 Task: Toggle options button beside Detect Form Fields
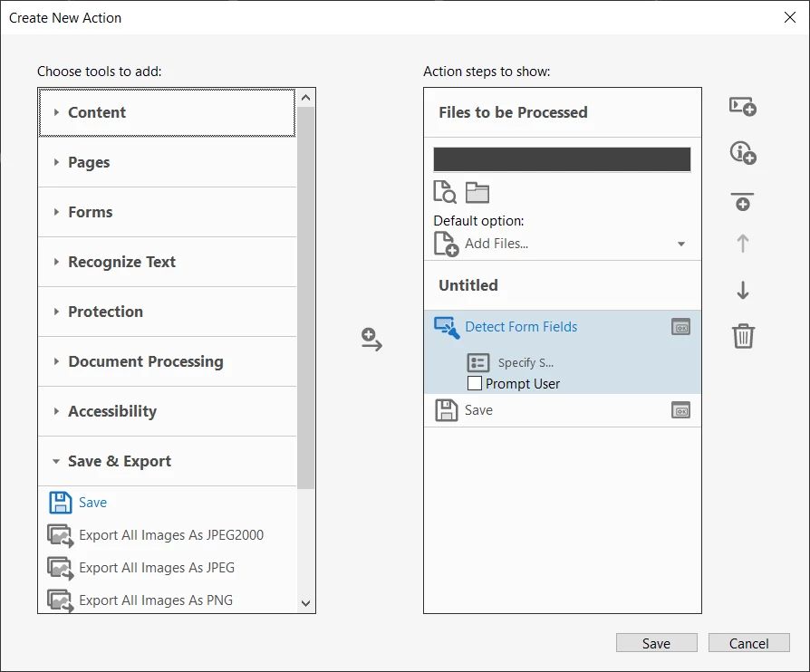(x=680, y=327)
